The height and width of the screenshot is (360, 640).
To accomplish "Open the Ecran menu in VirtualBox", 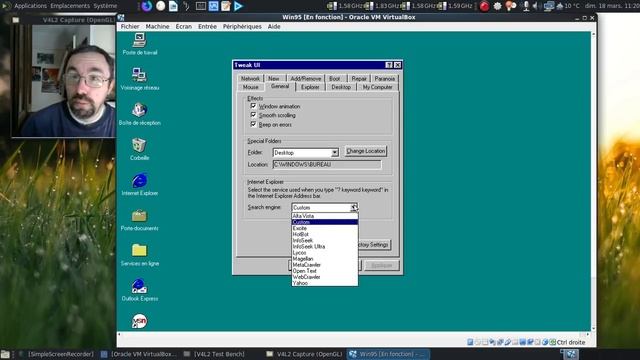I will point(184,26).
